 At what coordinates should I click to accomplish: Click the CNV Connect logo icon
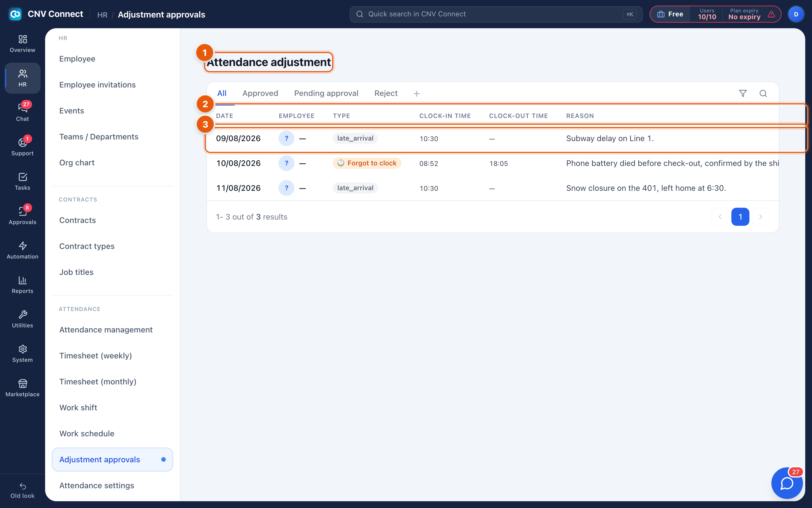[x=15, y=14]
